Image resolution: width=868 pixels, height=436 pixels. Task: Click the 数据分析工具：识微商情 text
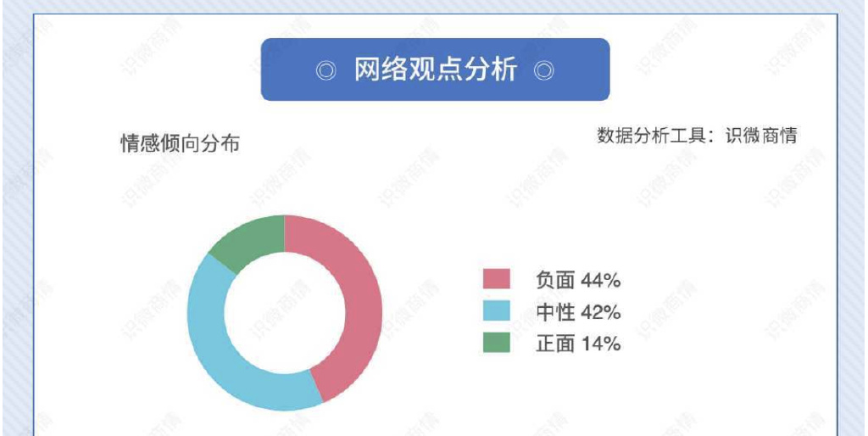point(697,135)
